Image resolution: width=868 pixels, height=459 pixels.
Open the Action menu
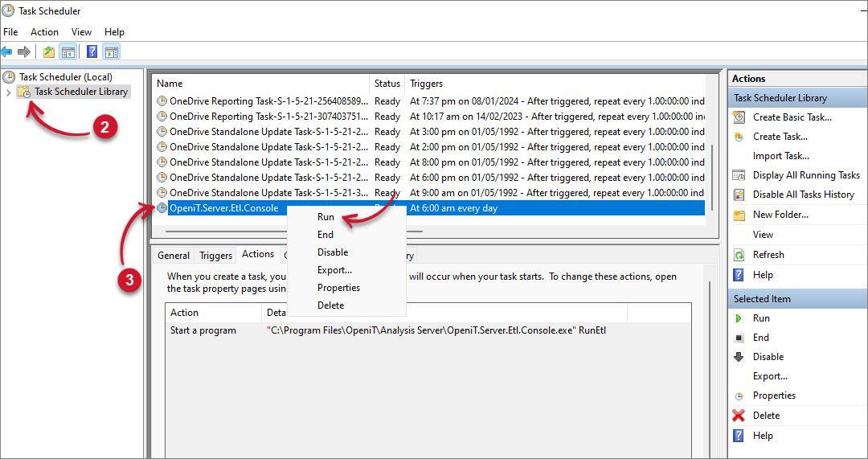click(x=44, y=32)
